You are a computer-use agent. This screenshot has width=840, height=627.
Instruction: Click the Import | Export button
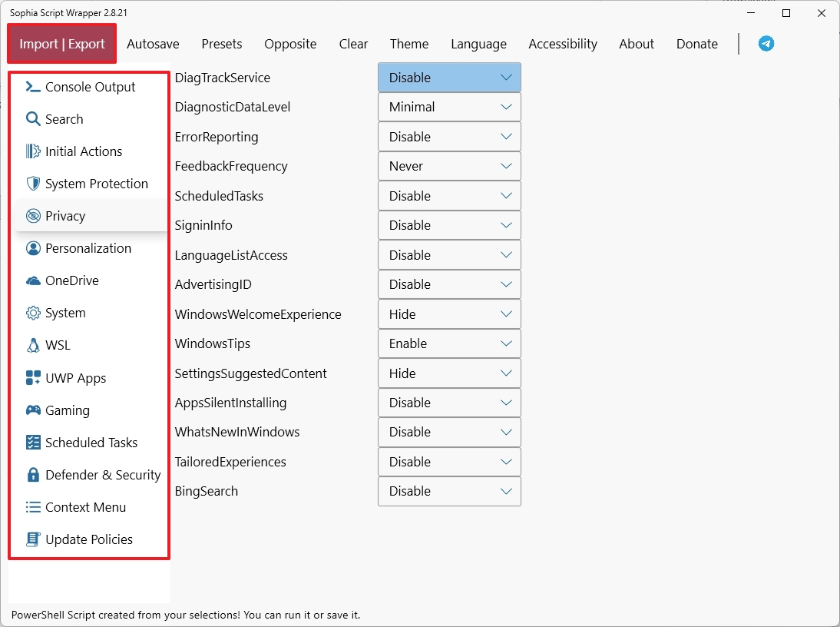[x=62, y=44]
